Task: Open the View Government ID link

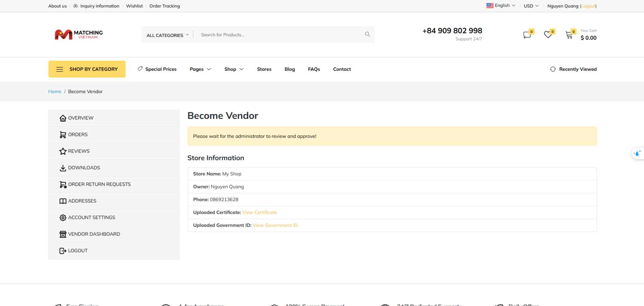Action: click(x=275, y=225)
